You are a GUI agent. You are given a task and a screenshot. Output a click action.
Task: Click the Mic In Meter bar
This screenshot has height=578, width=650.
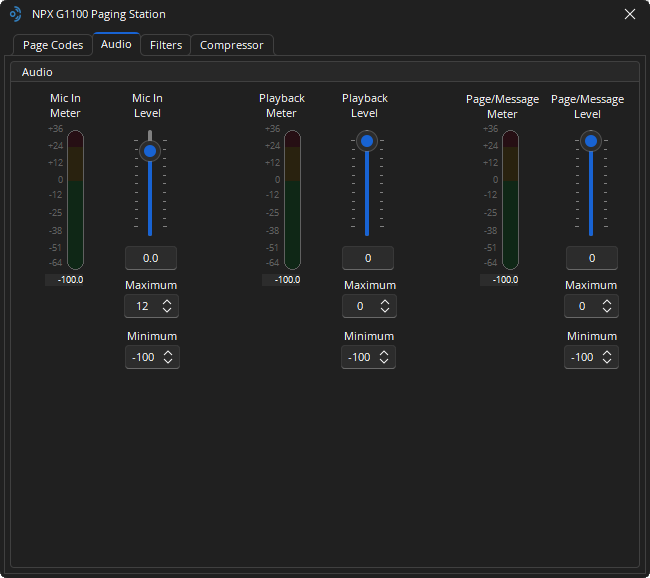tap(75, 199)
